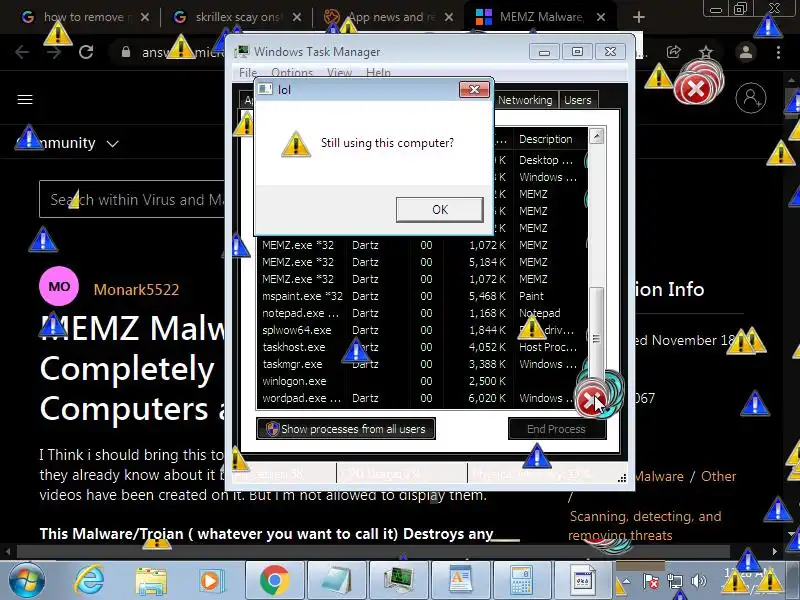Click the Chrome address bar URL
Viewport: 800px width, 600px height.
(x=181, y=52)
